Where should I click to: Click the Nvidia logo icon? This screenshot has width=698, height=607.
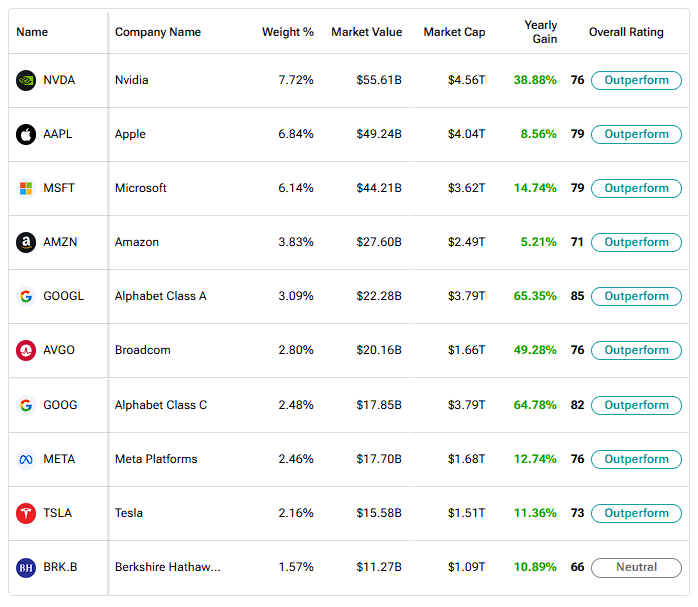point(26,80)
